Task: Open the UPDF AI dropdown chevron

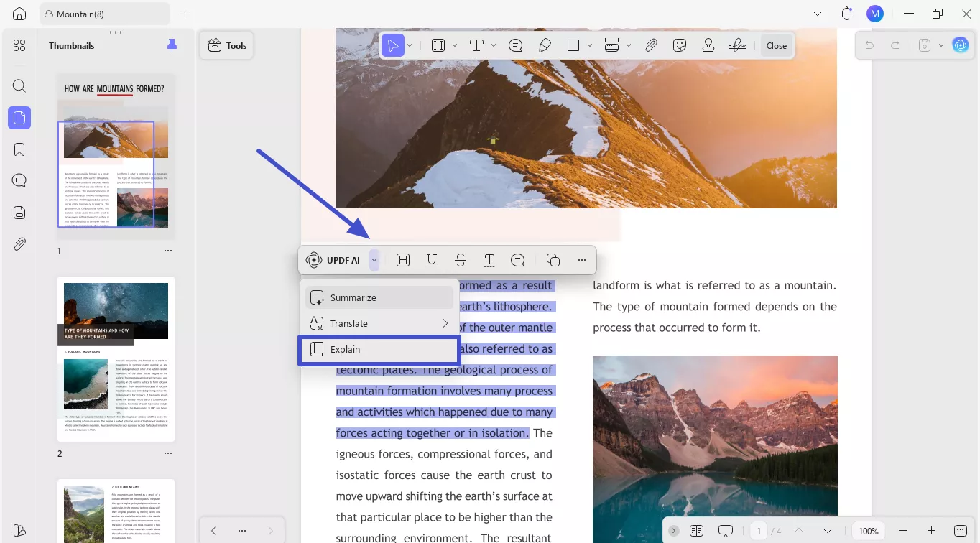Action: tap(374, 259)
